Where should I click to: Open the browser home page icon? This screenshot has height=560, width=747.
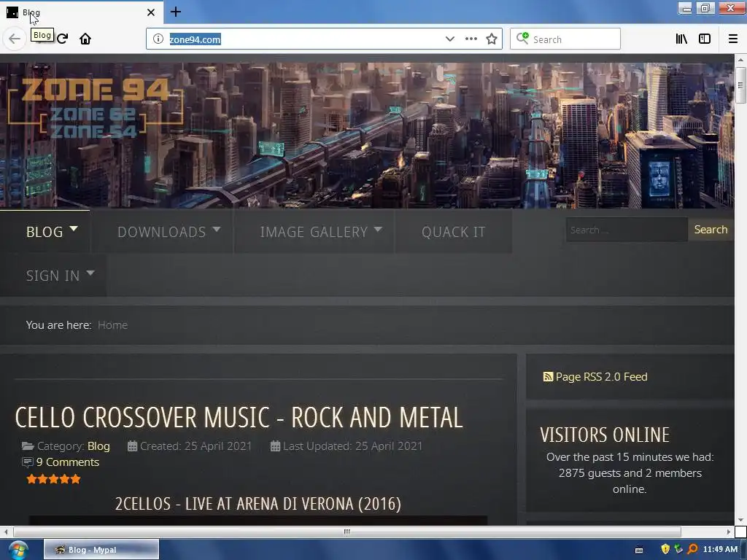pyautogui.click(x=85, y=39)
